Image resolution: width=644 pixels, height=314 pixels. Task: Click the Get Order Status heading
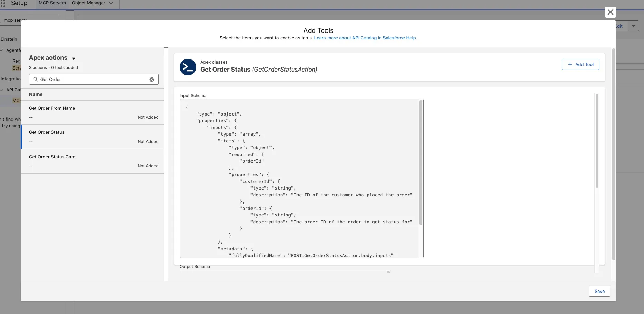coord(259,70)
